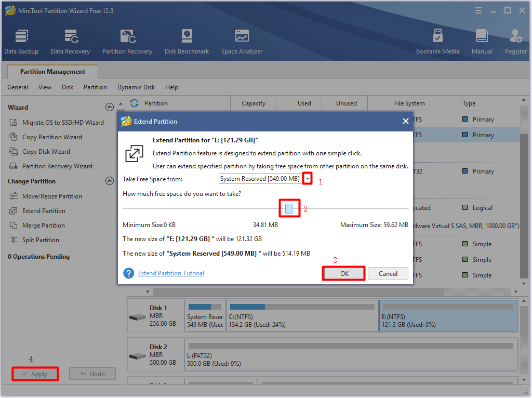This screenshot has height=398, width=532.
Task: Open the Dynamic Disk menu
Action: pyautogui.click(x=136, y=87)
